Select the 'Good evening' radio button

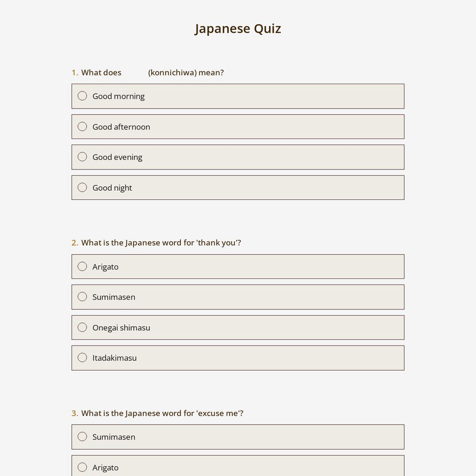point(82,157)
